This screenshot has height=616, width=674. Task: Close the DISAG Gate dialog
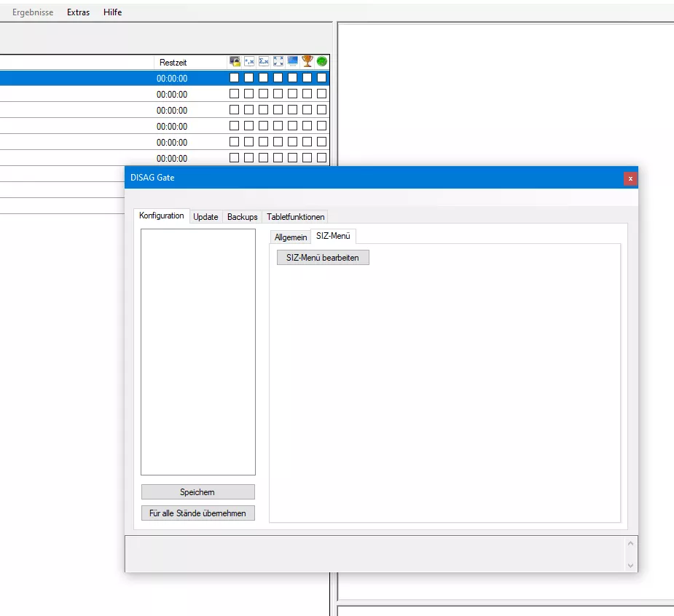pos(630,178)
